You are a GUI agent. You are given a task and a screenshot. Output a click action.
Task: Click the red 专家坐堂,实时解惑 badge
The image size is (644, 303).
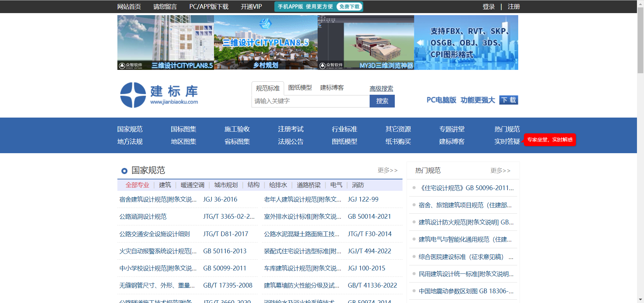point(550,140)
